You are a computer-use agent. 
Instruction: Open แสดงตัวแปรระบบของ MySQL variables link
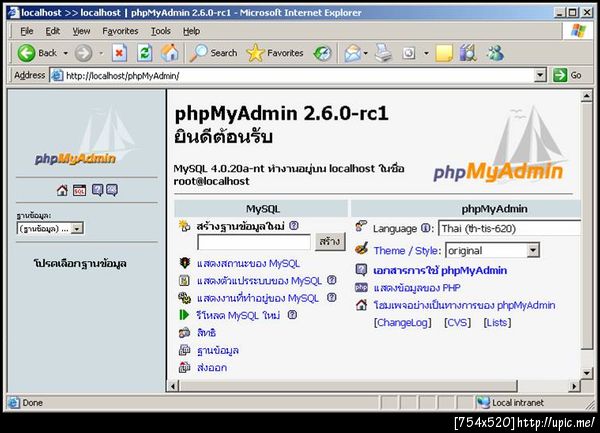(259, 280)
